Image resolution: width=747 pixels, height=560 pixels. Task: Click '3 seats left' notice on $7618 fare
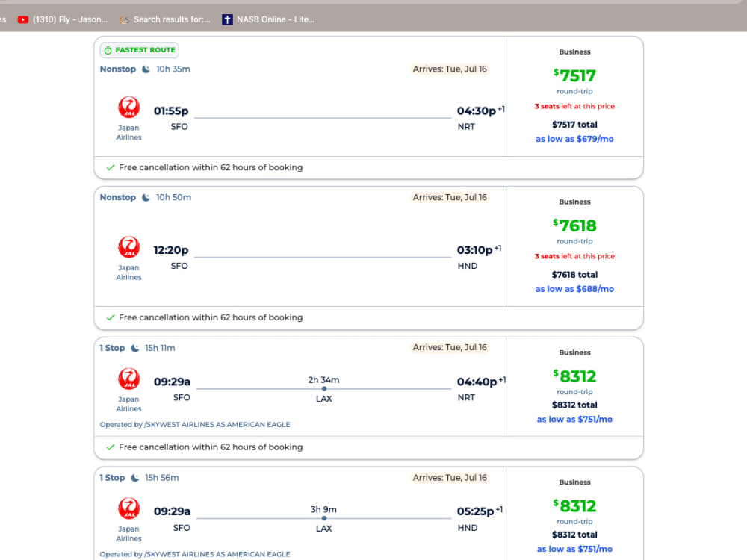(574, 256)
